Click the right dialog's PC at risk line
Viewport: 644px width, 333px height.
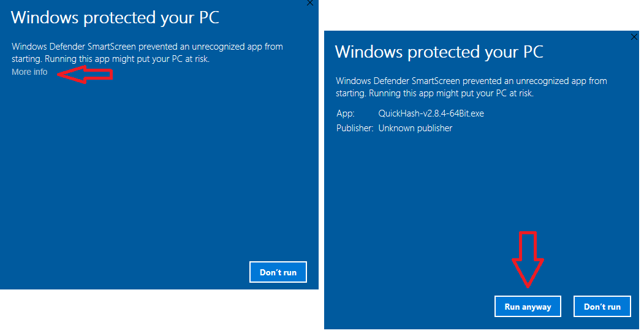tap(434, 94)
